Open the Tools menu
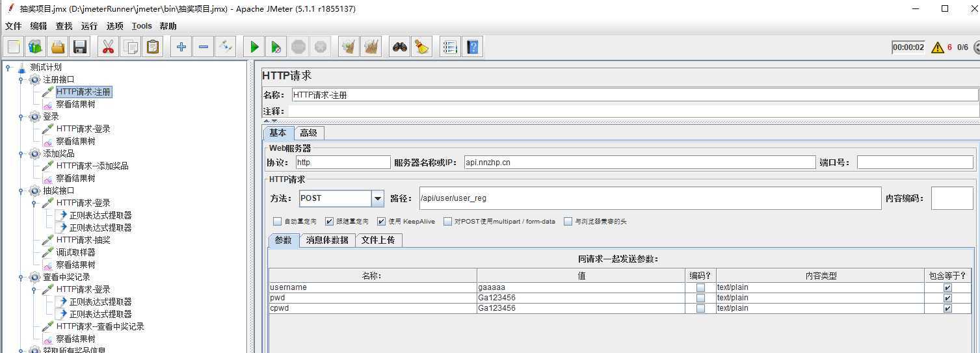The width and height of the screenshot is (980, 353). 142,26
